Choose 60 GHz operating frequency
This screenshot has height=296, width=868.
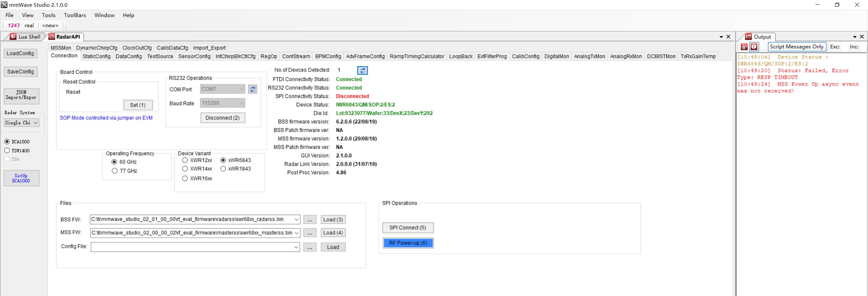pyautogui.click(x=114, y=162)
